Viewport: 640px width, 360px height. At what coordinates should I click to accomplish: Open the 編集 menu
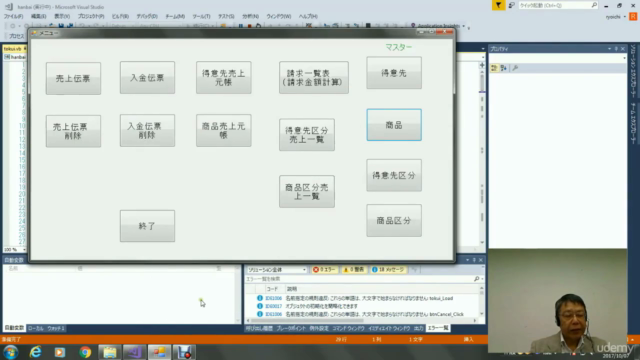[x=38, y=16]
